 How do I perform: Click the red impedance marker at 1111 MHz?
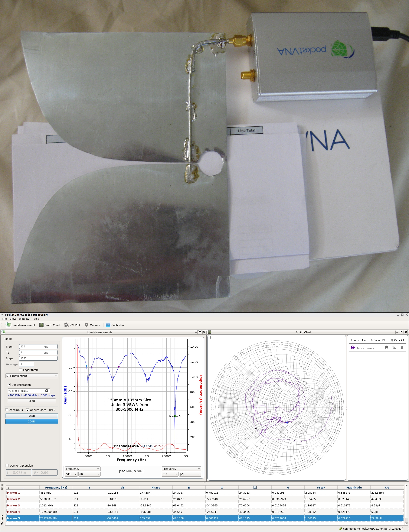click(112, 448)
